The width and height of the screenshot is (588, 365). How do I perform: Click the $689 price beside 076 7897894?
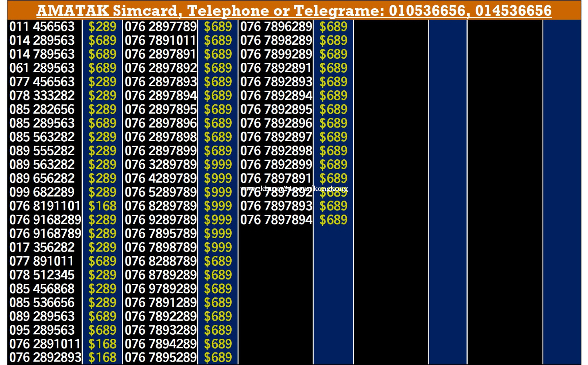(333, 220)
